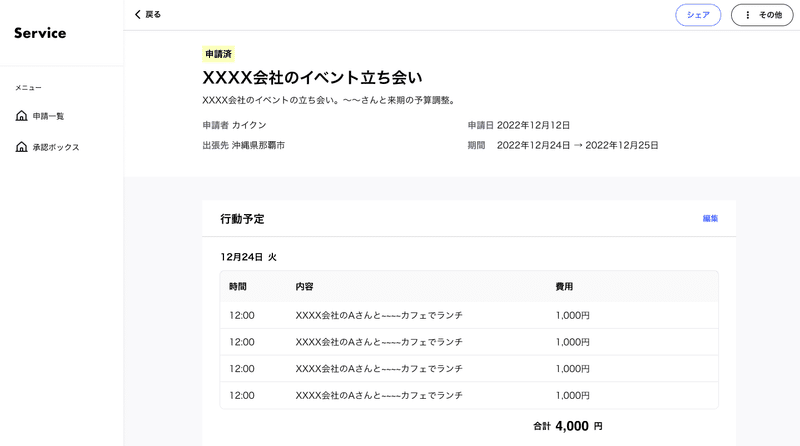The image size is (800, 446).
Task: Click the 内容 column header
Action: (x=305, y=287)
